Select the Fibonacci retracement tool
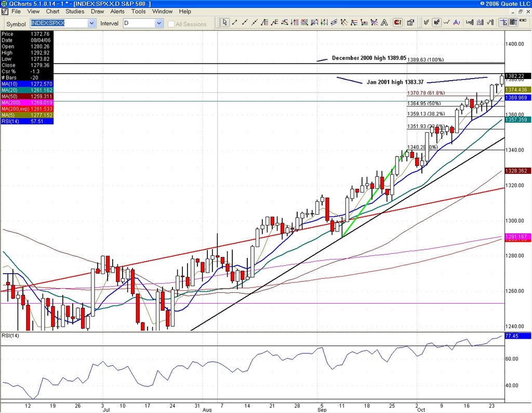Screen dimensions: 532x413 coord(264,23)
